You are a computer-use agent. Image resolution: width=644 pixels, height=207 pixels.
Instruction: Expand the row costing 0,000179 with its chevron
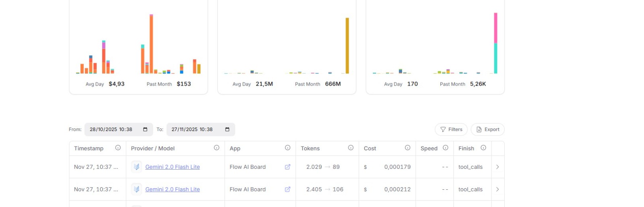point(497,167)
